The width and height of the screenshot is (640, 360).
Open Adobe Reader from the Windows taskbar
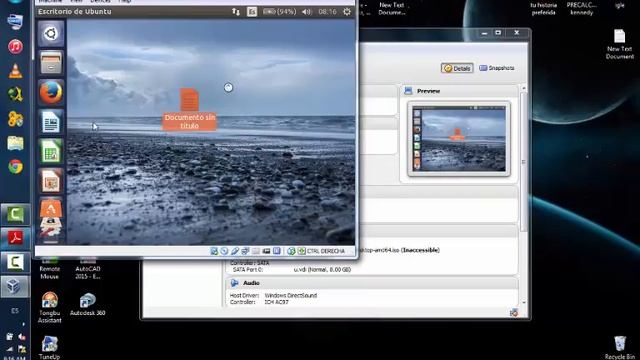click(x=15, y=238)
